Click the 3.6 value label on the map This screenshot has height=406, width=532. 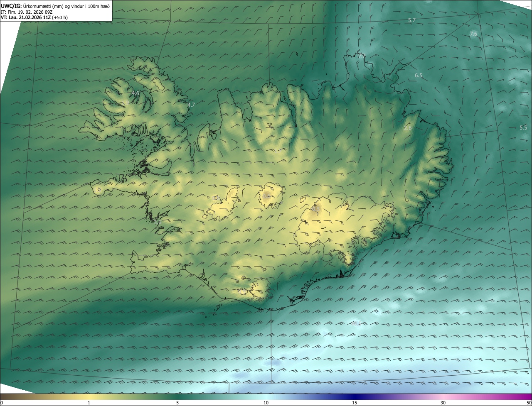point(158,223)
